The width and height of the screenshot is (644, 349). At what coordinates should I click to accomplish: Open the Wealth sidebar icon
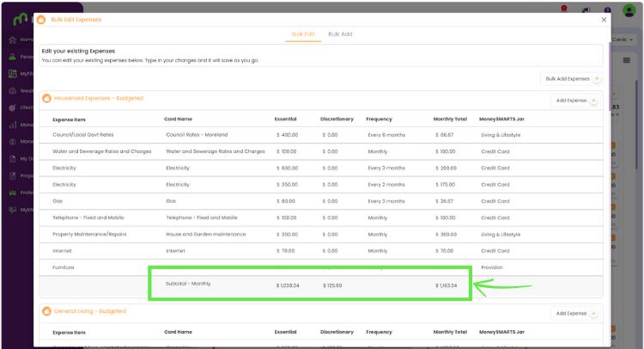coord(13,91)
